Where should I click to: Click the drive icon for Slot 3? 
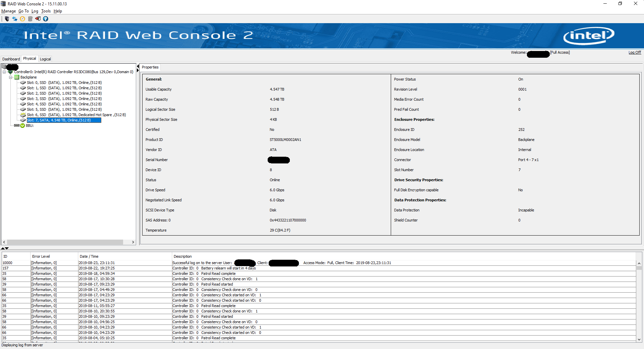(23, 99)
